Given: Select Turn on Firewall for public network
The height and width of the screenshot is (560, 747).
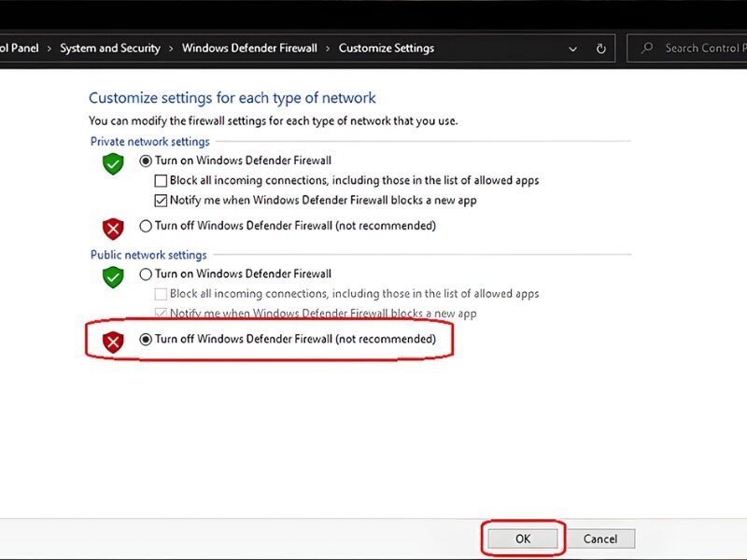Looking at the screenshot, I should click(x=146, y=274).
